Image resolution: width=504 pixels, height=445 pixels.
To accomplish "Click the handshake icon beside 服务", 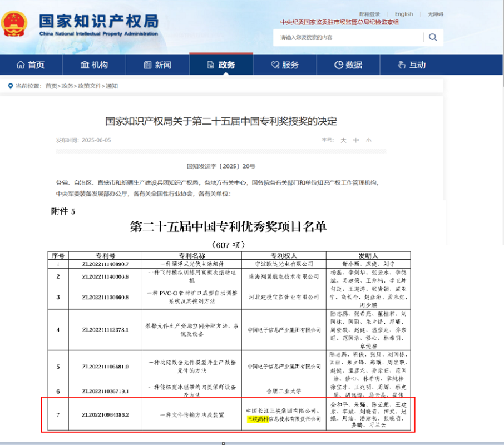I will 274,65.
